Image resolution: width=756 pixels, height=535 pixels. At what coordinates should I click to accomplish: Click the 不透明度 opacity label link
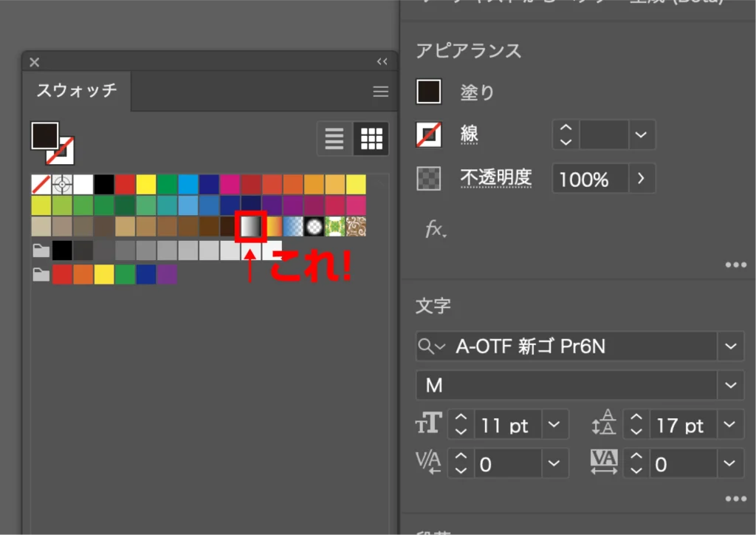495,178
